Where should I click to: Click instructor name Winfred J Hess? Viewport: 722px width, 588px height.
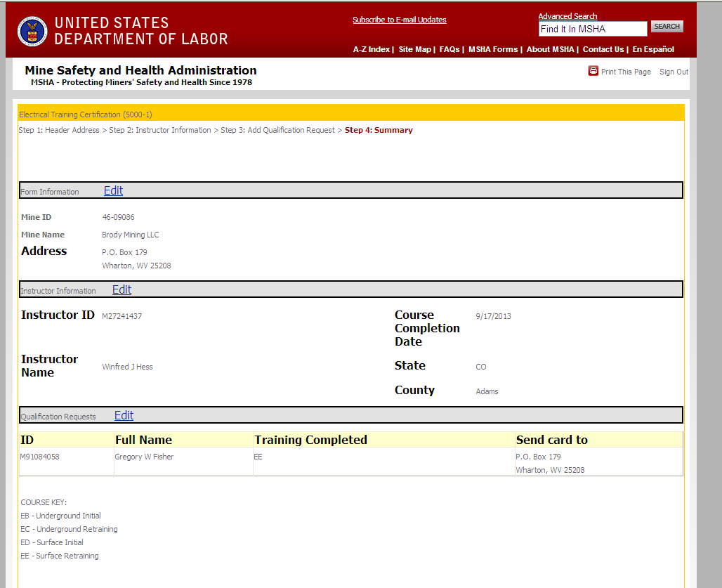(x=128, y=367)
